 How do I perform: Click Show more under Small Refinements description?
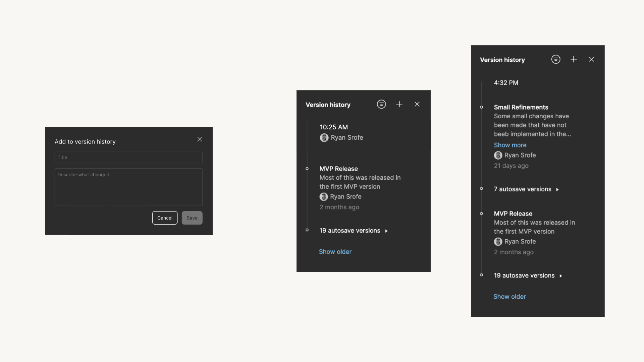click(509, 145)
